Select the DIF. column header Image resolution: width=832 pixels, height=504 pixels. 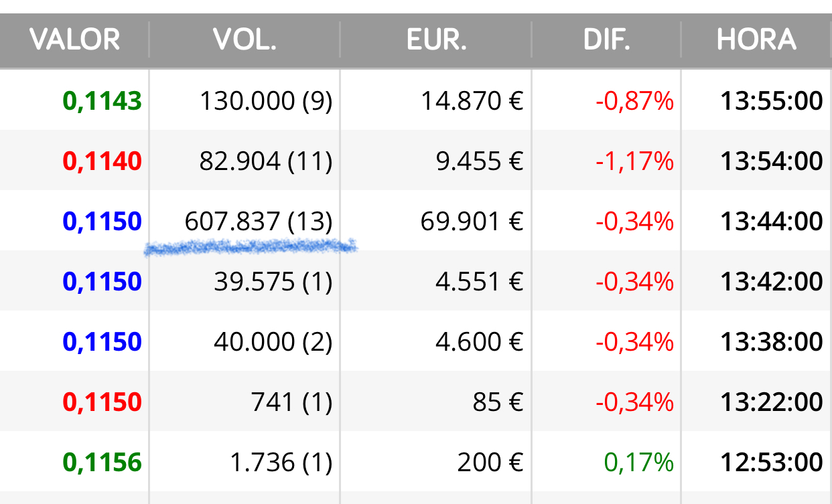(606, 40)
